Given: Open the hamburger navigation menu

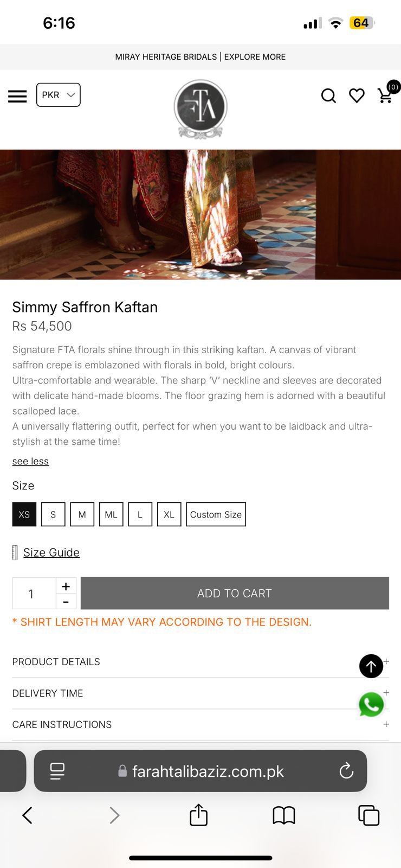Looking at the screenshot, I should pos(17,96).
